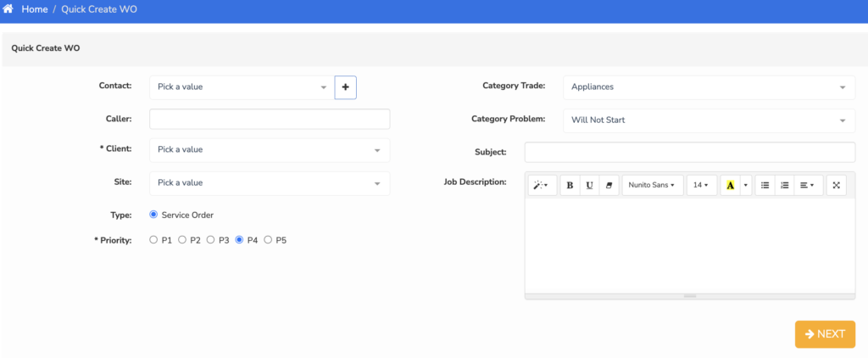Insert an ordered numbered list
This screenshot has height=358, width=868.
[x=784, y=185]
